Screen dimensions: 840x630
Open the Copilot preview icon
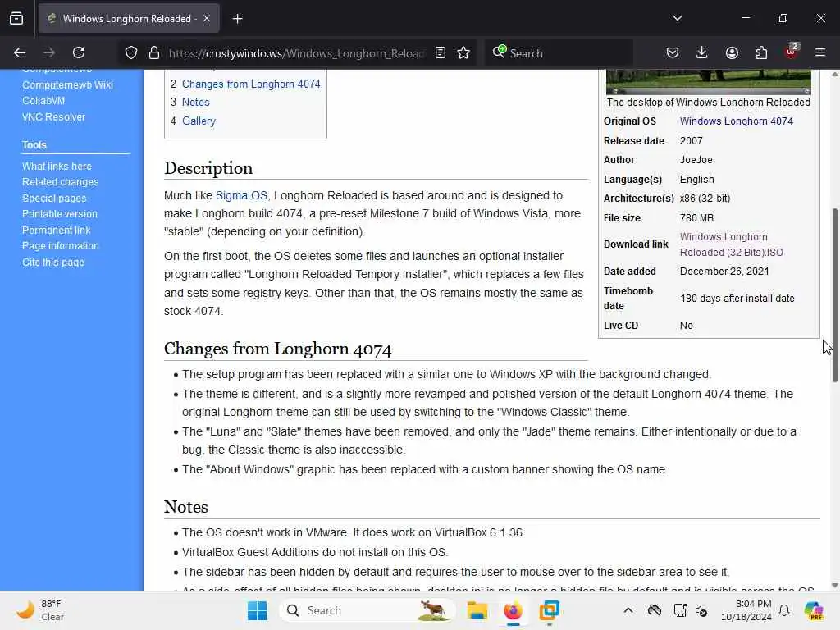click(813, 610)
